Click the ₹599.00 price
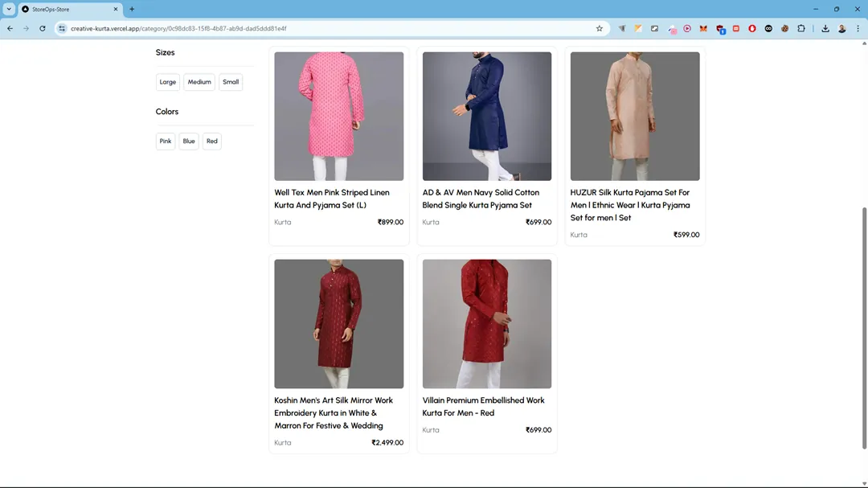This screenshot has width=868, height=488. click(686, 235)
